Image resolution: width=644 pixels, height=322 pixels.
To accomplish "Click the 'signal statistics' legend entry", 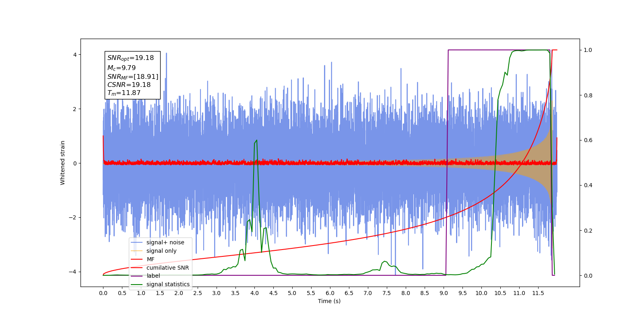I will pos(160,284).
